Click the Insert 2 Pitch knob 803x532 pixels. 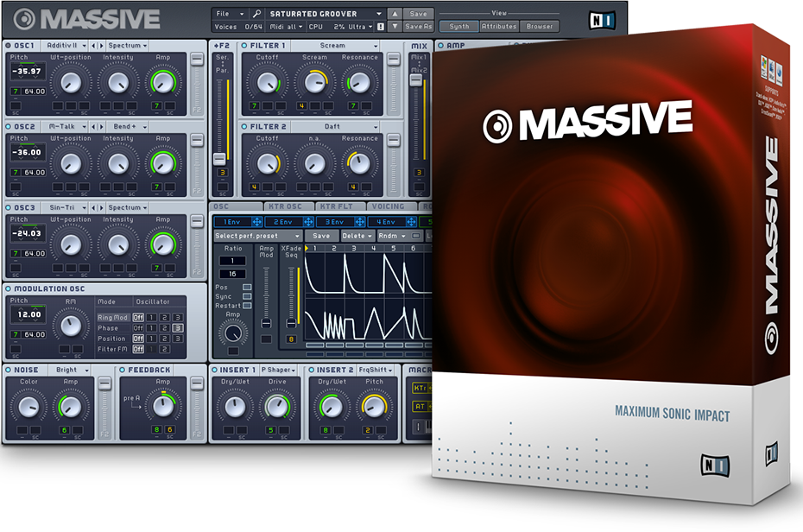point(374,407)
